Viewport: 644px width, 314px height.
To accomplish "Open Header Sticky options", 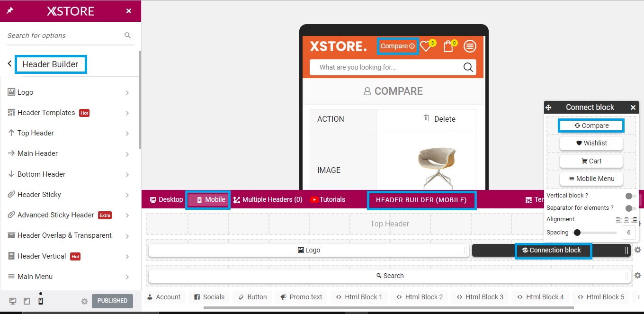I will [x=70, y=195].
